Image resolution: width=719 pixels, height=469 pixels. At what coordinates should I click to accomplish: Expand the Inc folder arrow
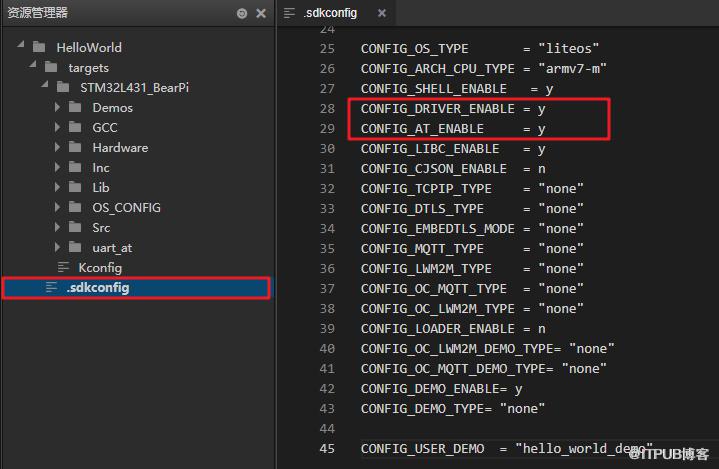click(57, 167)
